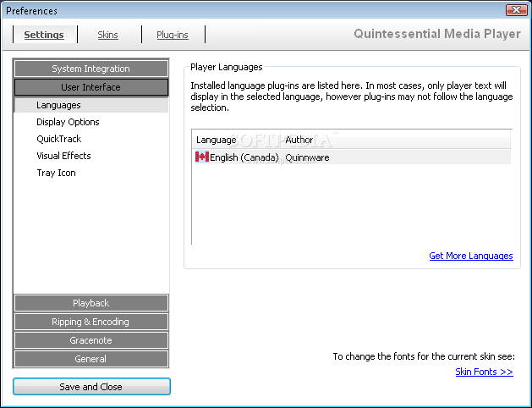Click the Canadian flag icon
532x408 pixels.
click(202, 157)
